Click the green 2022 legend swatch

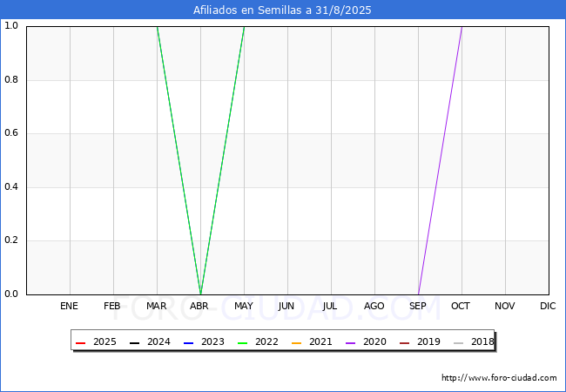click(243, 343)
